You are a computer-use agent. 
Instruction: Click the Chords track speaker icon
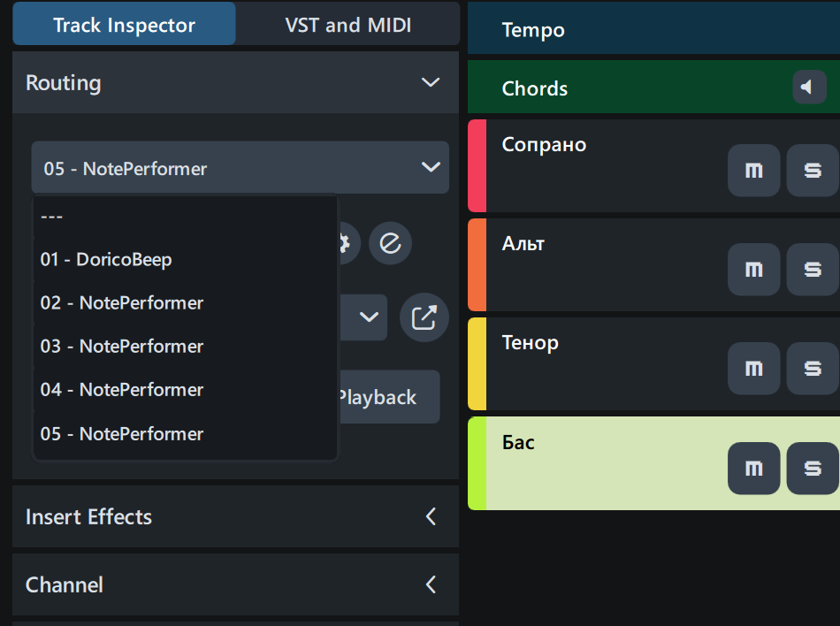[x=809, y=88]
